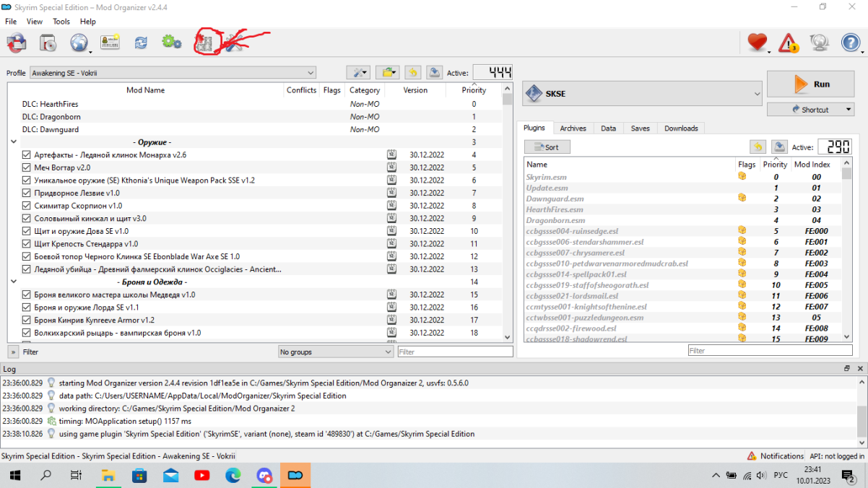Collapse the Оружие separator
Image resolution: width=868 pixels, height=488 pixels.
[x=14, y=142]
